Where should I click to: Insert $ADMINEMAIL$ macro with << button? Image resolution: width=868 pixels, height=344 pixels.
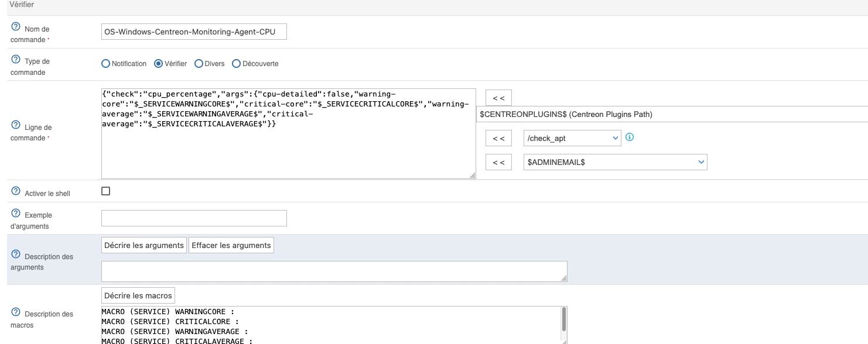pyautogui.click(x=498, y=163)
